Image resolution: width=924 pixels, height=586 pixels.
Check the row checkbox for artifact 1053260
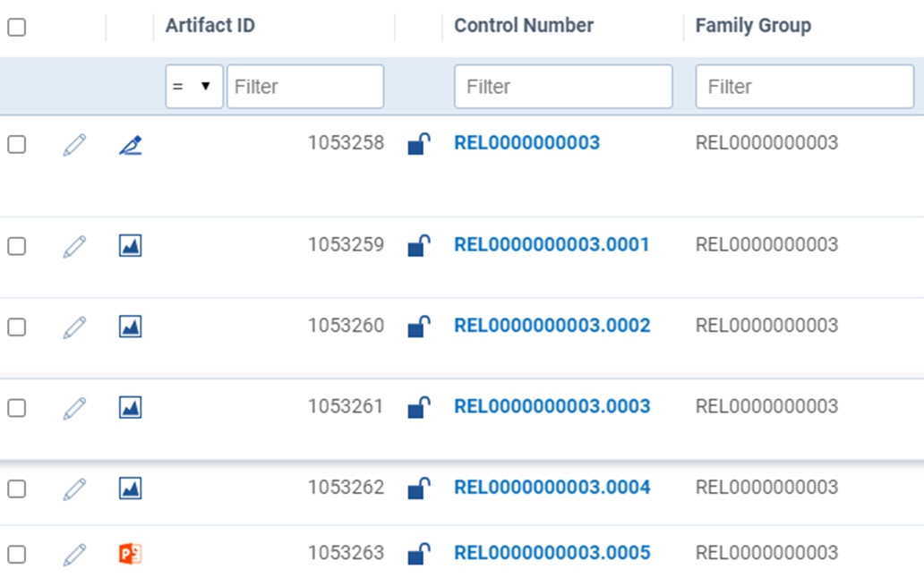(16, 327)
